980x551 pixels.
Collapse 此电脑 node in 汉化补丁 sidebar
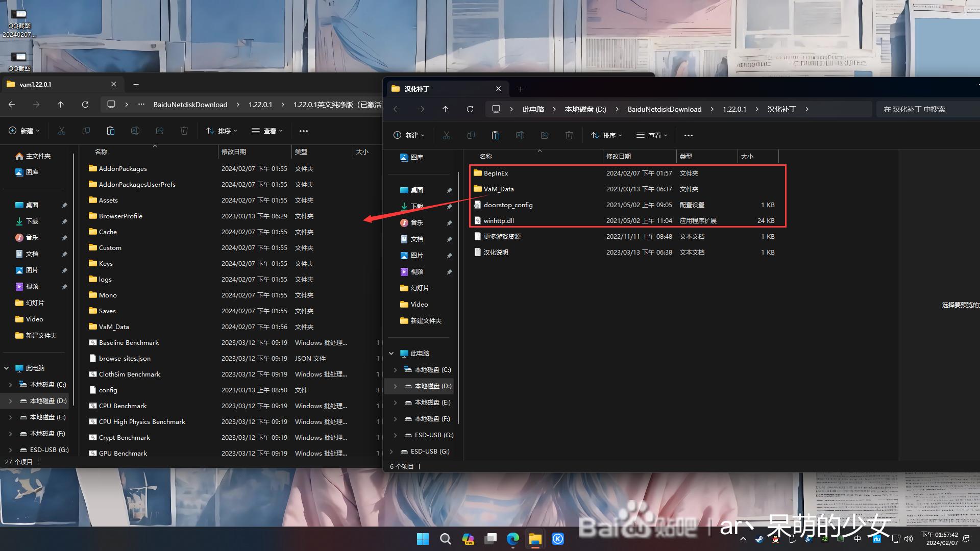(x=391, y=354)
